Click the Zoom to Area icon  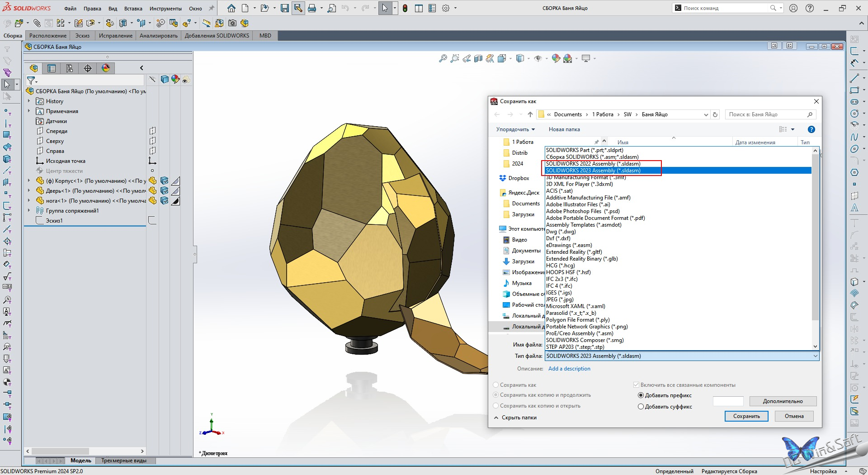pos(455,58)
